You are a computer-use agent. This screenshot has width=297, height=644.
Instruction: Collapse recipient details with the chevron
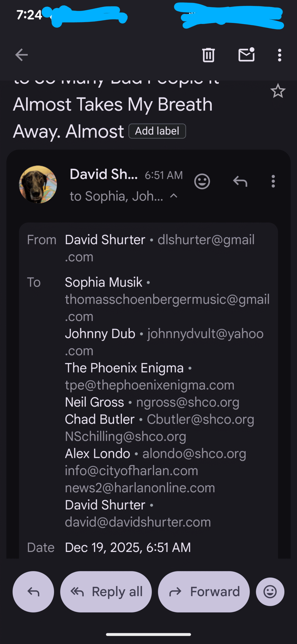click(x=174, y=196)
